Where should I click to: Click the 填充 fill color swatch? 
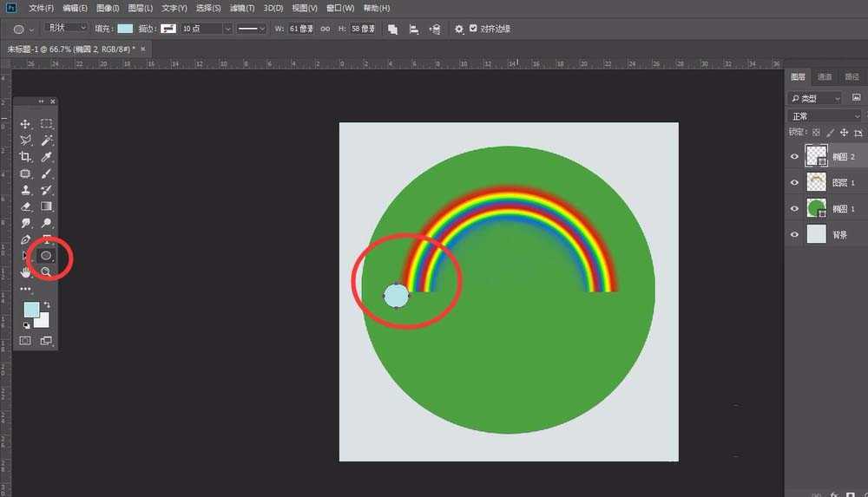126,29
